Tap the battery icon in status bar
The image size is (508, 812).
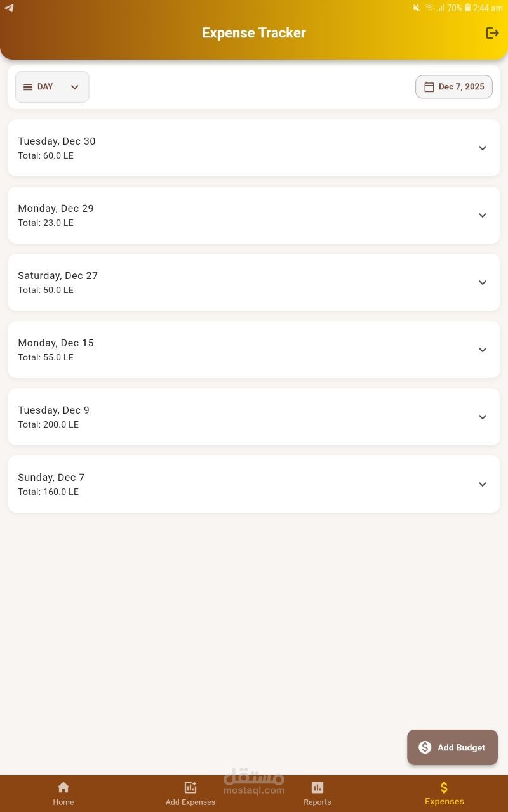468,8
